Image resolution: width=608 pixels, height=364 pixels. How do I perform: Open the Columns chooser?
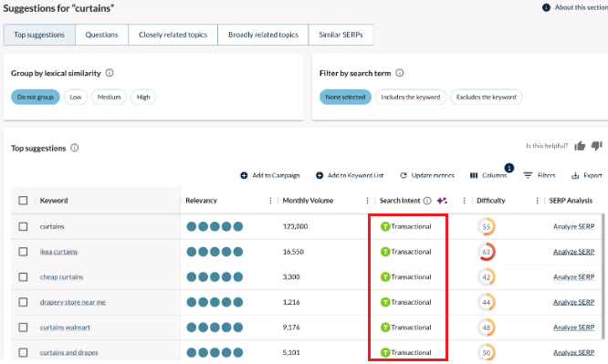pos(488,175)
